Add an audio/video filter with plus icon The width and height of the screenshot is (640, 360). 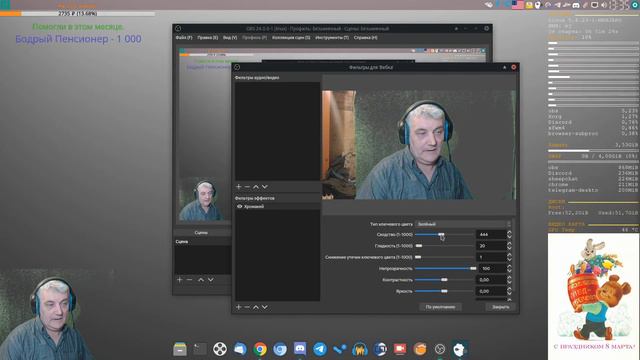tap(239, 187)
